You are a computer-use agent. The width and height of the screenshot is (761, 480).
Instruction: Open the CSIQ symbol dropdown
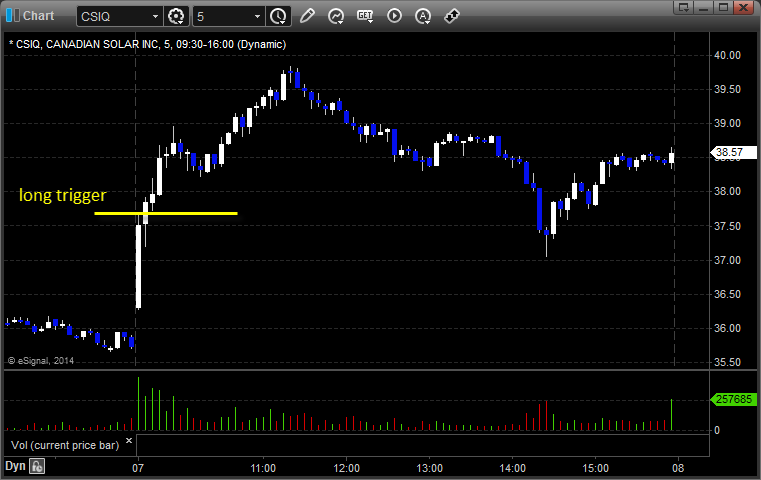tap(155, 17)
